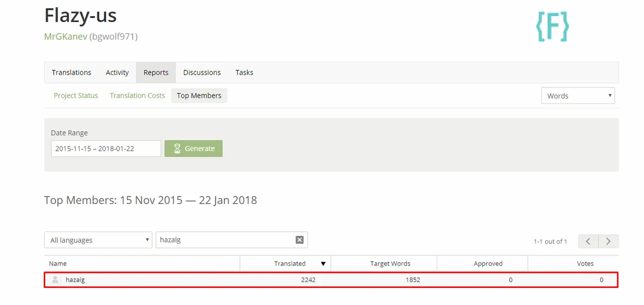Screen dimensions: 644x305
Task: Open the Discussions tab
Action: pos(202,72)
